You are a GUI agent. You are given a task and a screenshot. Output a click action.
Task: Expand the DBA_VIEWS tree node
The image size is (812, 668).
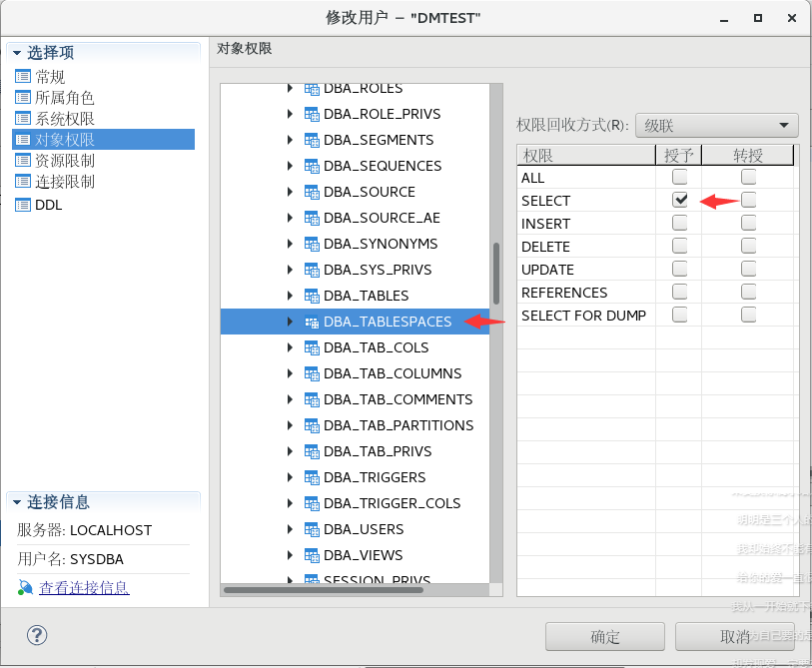coord(290,555)
